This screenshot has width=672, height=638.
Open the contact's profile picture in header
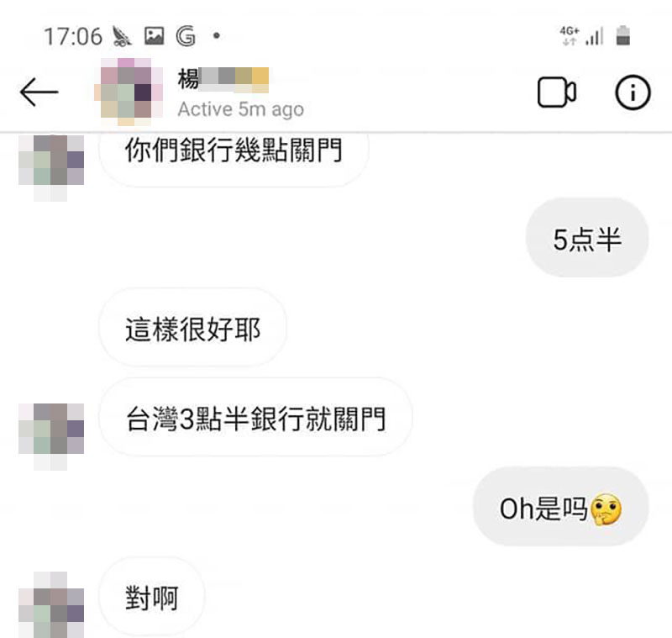[129, 92]
